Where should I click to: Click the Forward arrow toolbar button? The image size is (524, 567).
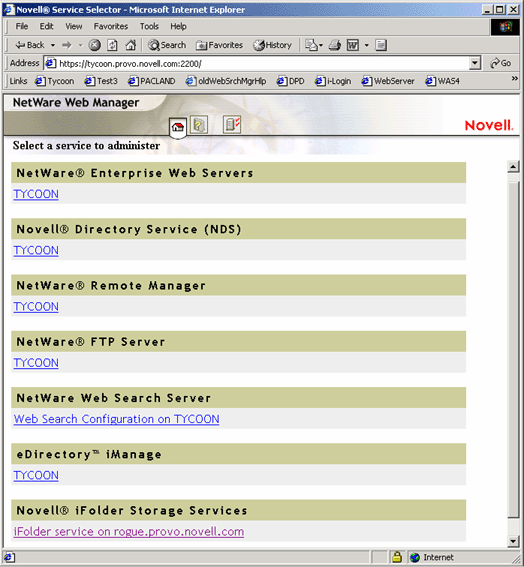[x=67, y=45]
